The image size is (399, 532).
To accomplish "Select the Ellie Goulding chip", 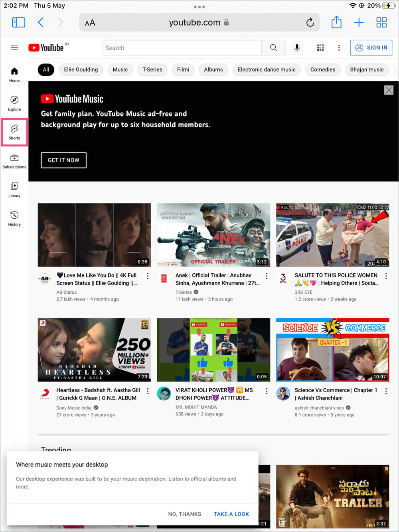I will coord(81,69).
